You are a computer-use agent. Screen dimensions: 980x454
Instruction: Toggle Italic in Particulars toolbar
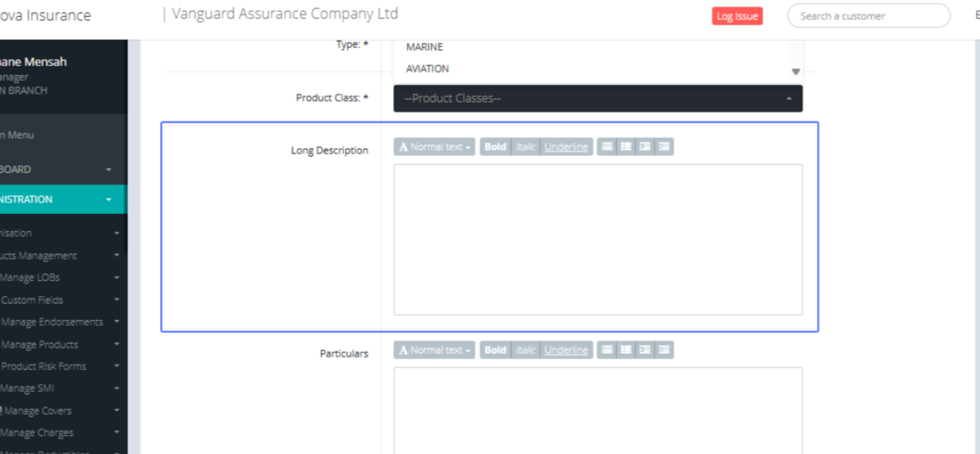point(526,350)
